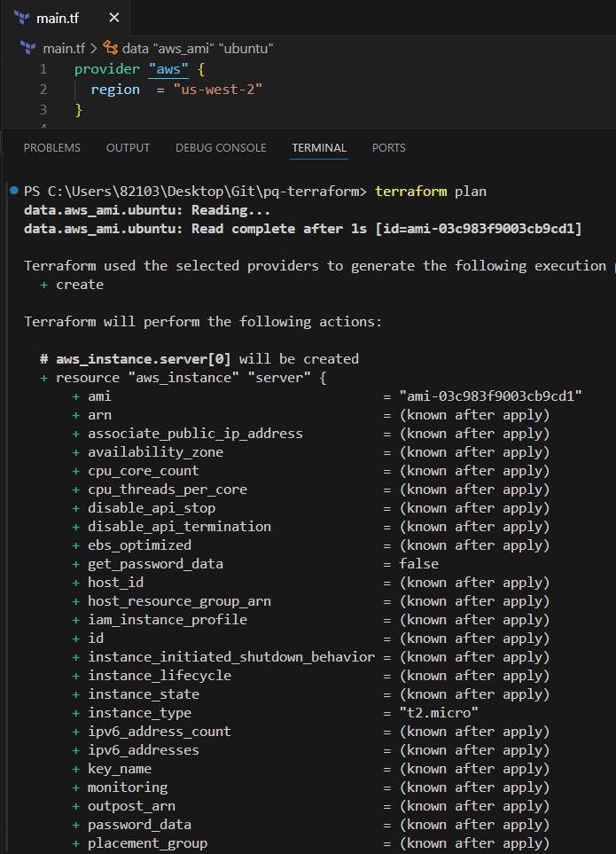Click the key_name attribute

coord(120,769)
